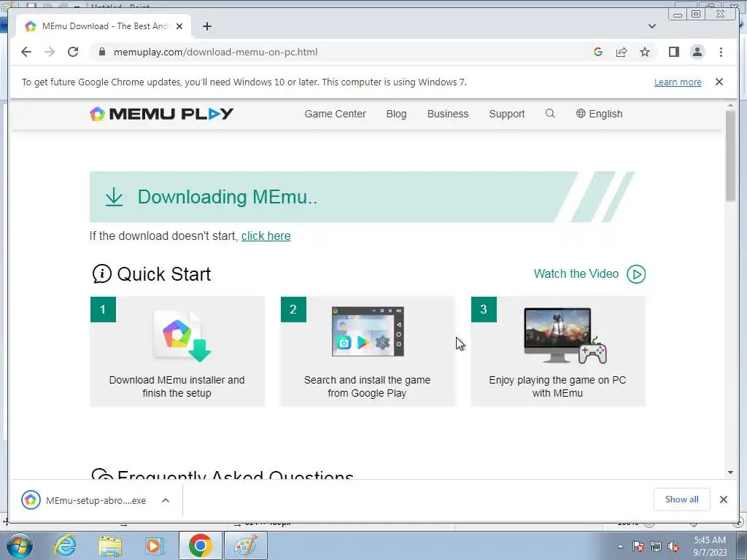Viewport: 747px width, 560px height.
Task: Click Watch the Video link
Action: pyautogui.click(x=576, y=274)
